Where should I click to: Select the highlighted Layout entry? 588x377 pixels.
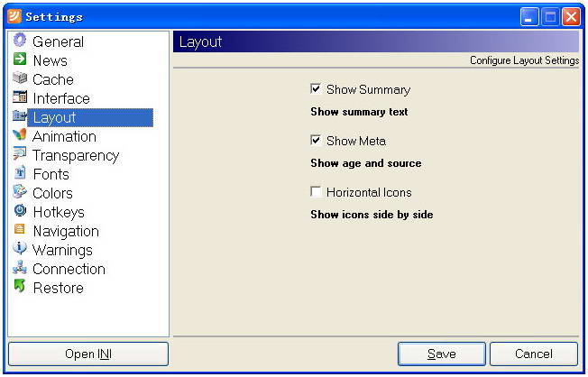point(90,117)
